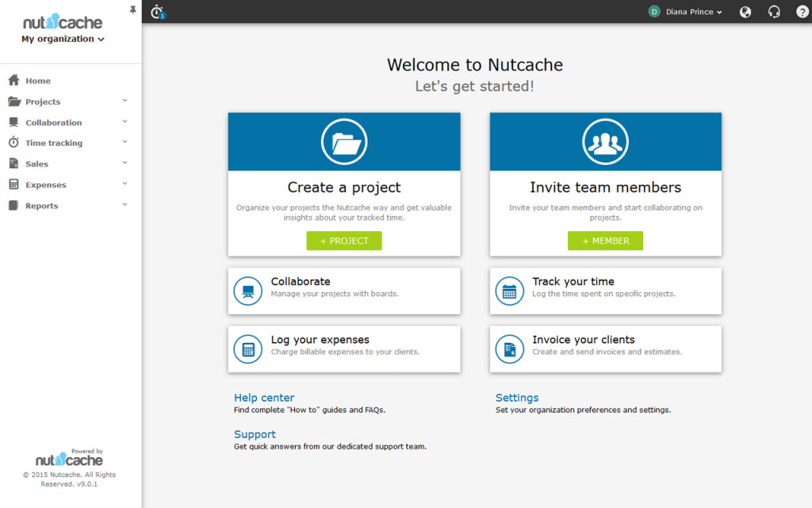Select Reports in the sidebar menu
The width and height of the screenshot is (812, 508).
(x=41, y=206)
